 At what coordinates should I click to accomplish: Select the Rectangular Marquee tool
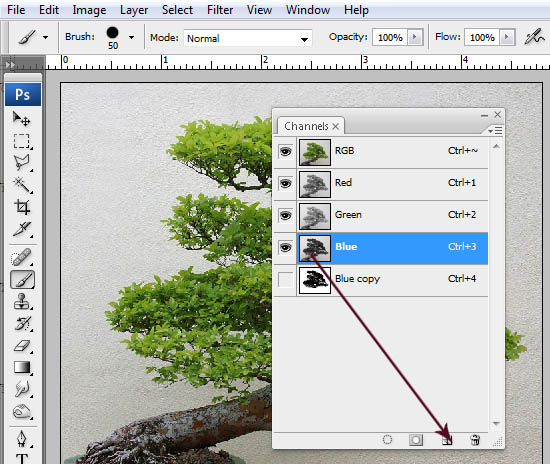tap(22, 141)
